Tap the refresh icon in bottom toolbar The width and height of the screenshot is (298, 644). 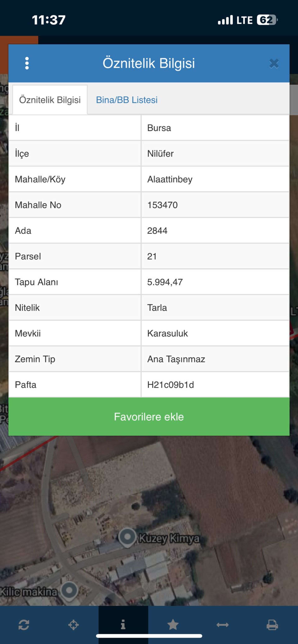pyautogui.click(x=24, y=625)
